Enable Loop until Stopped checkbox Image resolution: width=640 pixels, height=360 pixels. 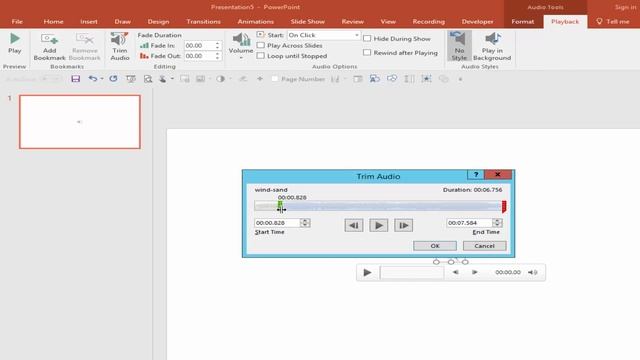[x=261, y=56]
